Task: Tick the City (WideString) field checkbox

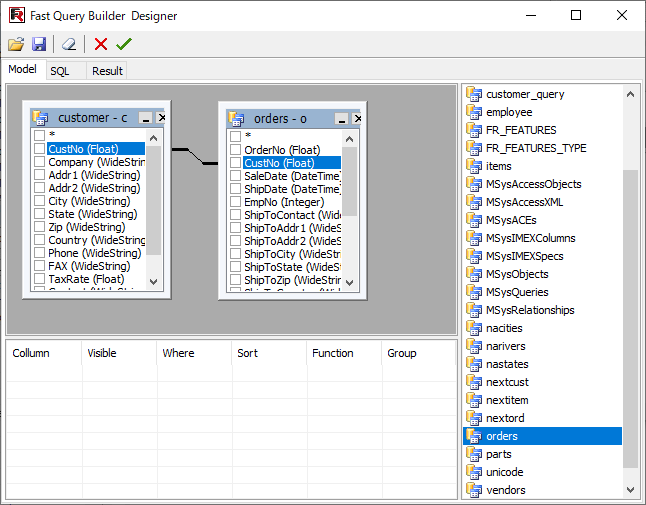Action: [x=40, y=201]
